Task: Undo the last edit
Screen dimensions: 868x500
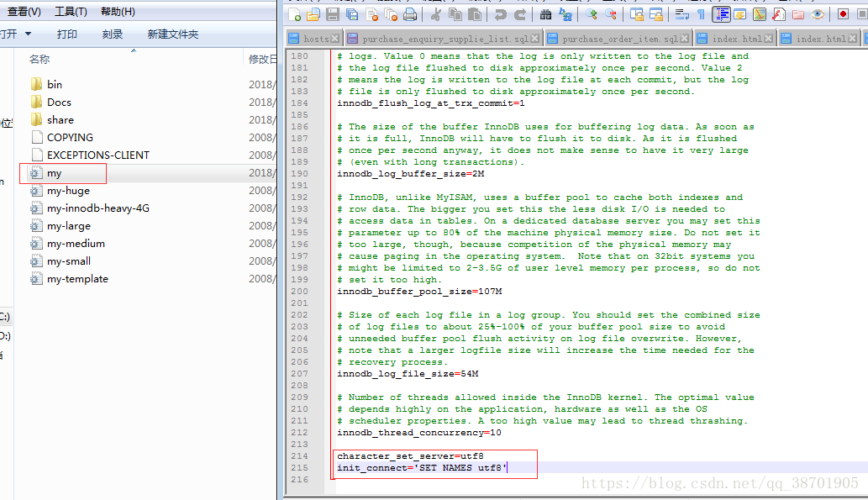Action: point(501,14)
